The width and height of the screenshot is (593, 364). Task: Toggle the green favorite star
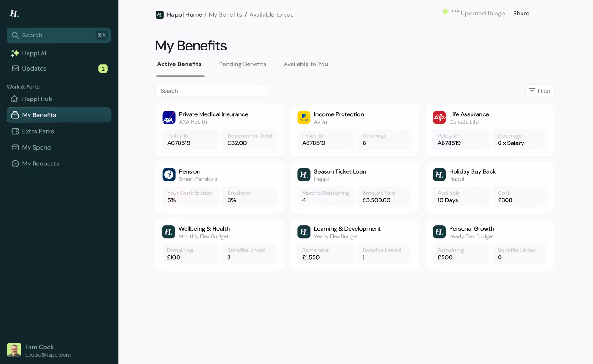[x=445, y=12]
